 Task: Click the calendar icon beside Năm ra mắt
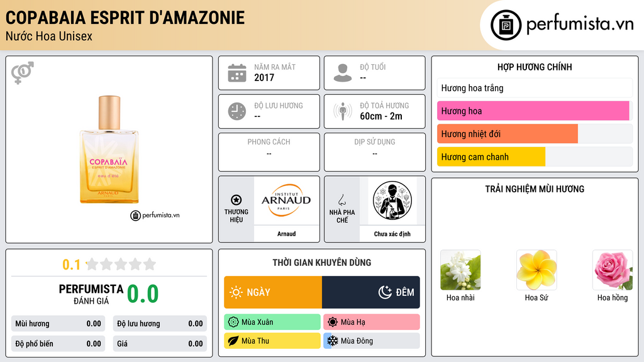click(x=237, y=74)
